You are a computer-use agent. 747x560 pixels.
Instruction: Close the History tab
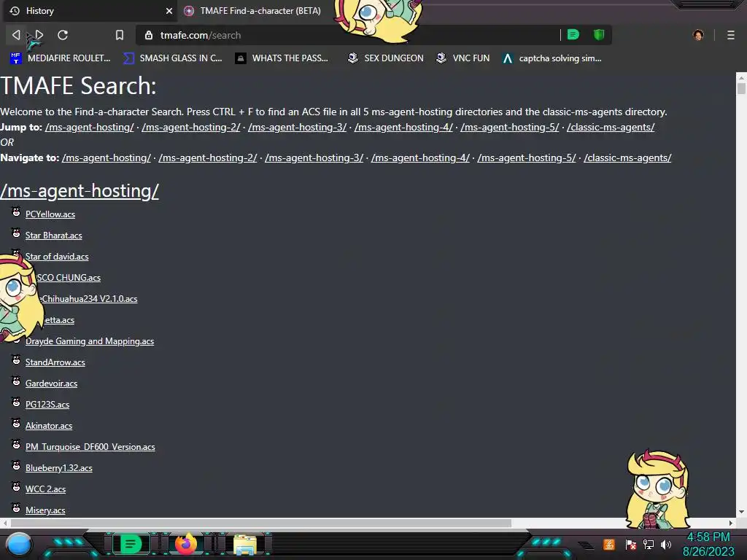pos(169,10)
